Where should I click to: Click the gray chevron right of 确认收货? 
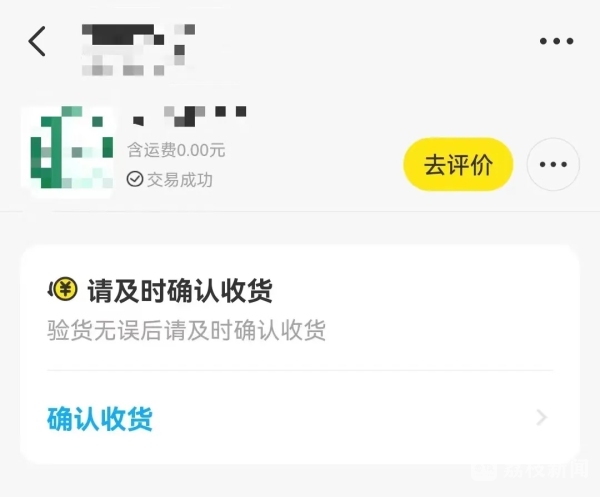[541, 417]
